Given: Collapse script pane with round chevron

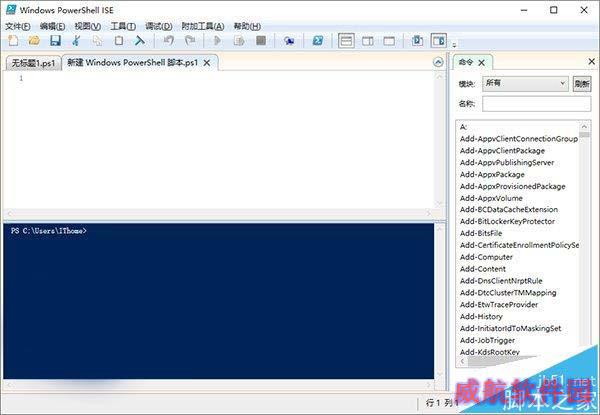Looking at the screenshot, I should [438, 62].
